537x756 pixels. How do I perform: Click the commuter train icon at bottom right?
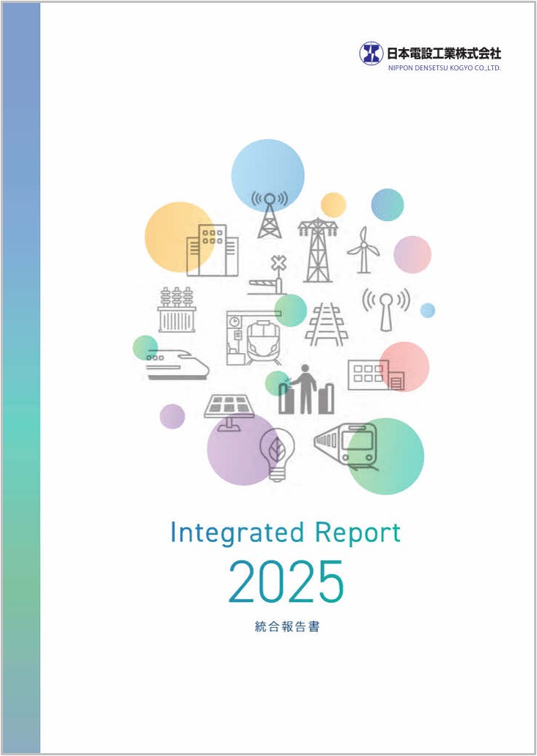tap(346, 445)
